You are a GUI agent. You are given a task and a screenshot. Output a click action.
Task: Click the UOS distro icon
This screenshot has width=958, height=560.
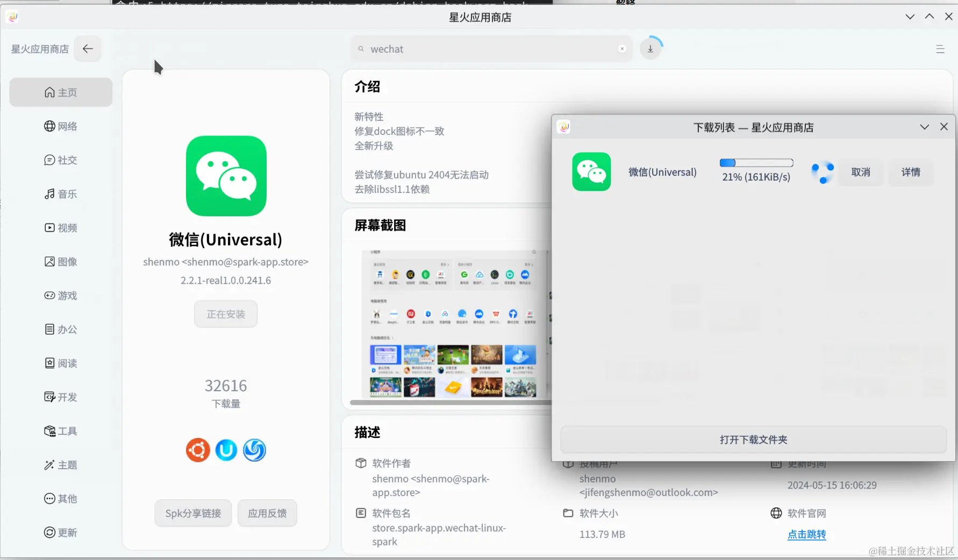click(x=226, y=450)
